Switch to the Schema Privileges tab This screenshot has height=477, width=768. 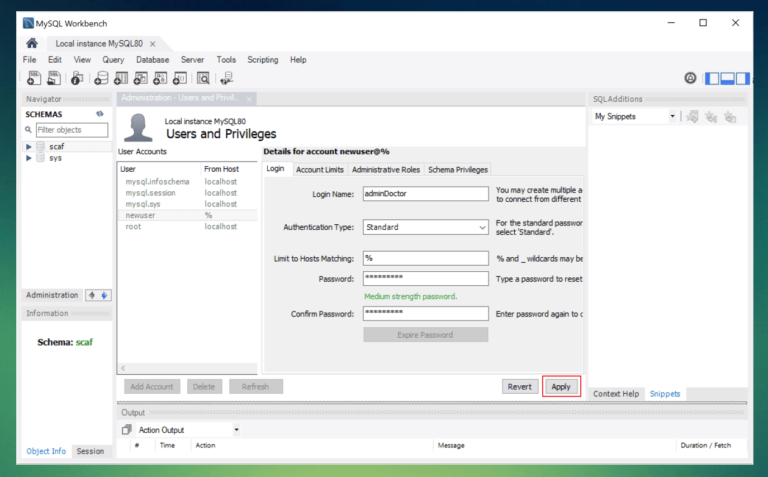pyautogui.click(x=458, y=170)
